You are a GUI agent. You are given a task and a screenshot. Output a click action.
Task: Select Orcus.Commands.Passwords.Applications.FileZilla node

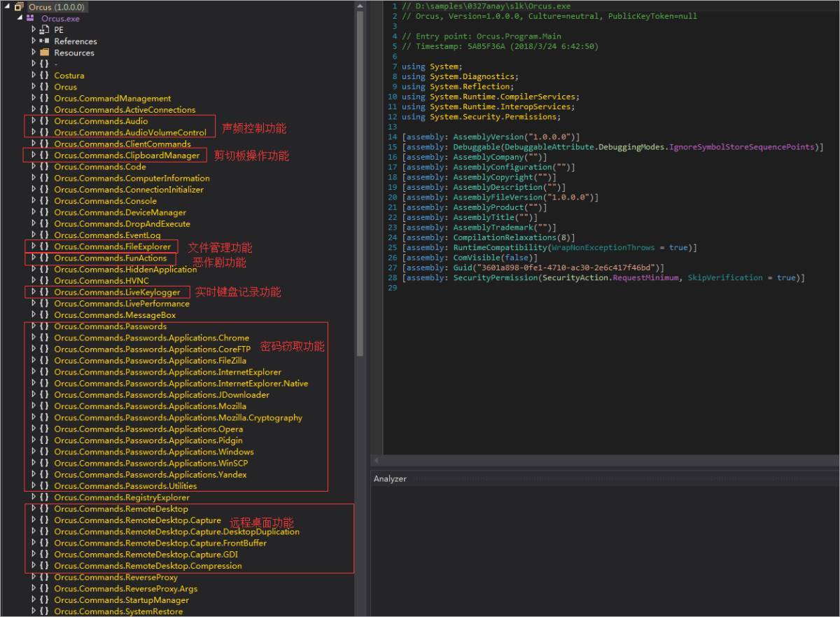[150, 361]
